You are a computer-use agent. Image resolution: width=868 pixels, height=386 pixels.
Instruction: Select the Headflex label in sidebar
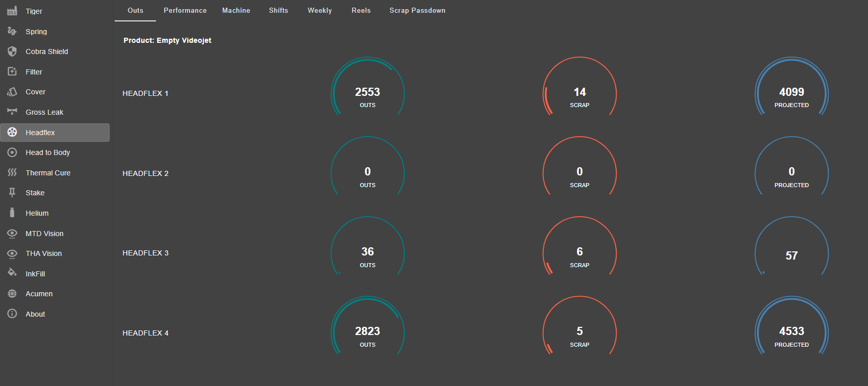[x=40, y=133]
